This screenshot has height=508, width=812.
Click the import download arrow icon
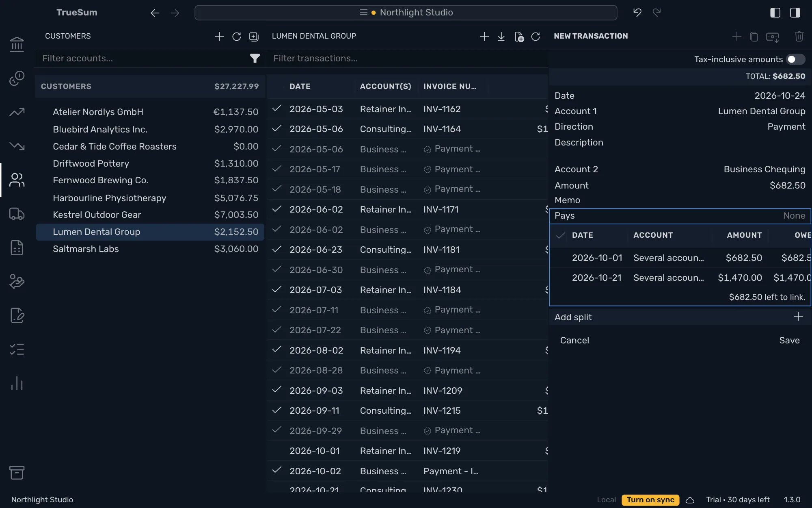click(501, 37)
